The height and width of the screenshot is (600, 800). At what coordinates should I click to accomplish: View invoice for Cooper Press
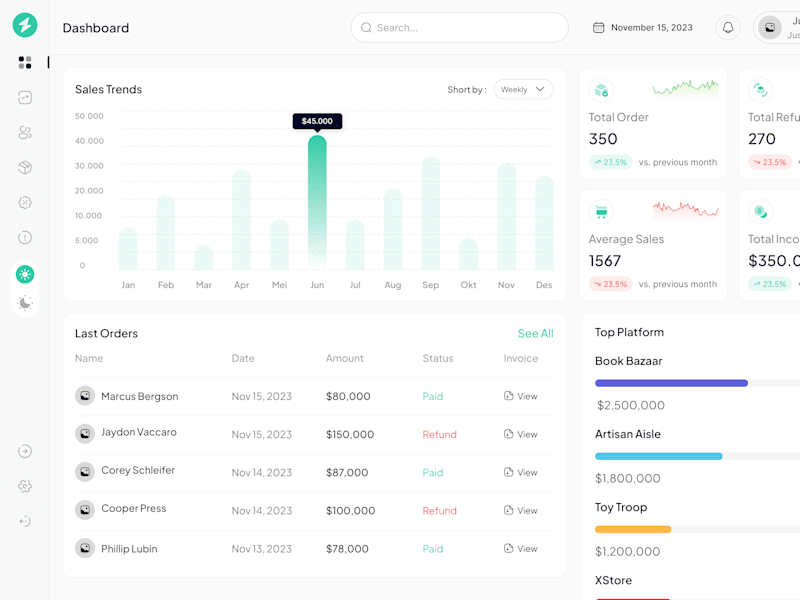[520, 510]
